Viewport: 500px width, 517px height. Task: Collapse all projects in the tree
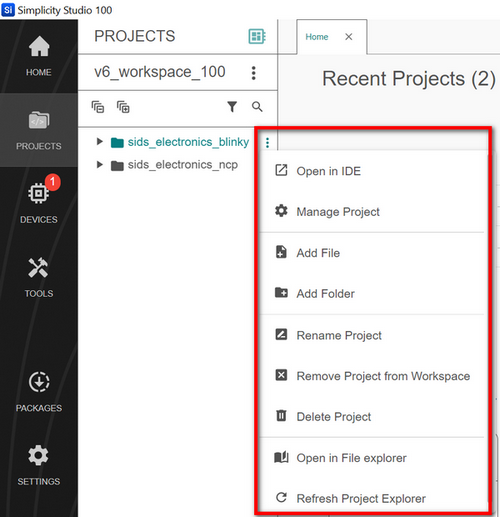[x=98, y=107]
